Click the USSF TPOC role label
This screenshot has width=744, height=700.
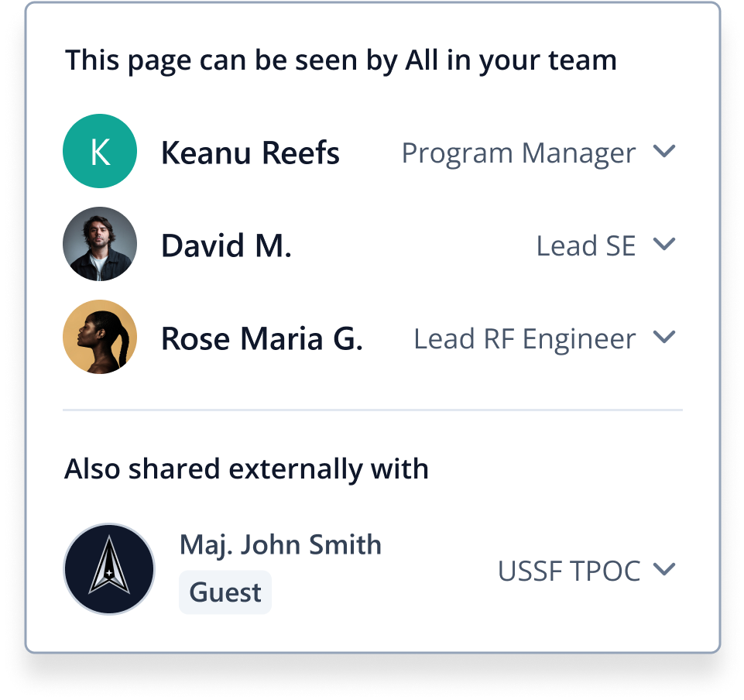568,571
